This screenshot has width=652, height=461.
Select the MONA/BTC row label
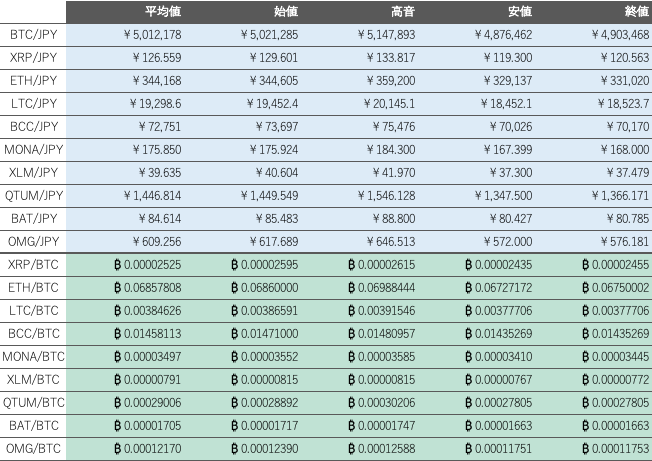33,356
